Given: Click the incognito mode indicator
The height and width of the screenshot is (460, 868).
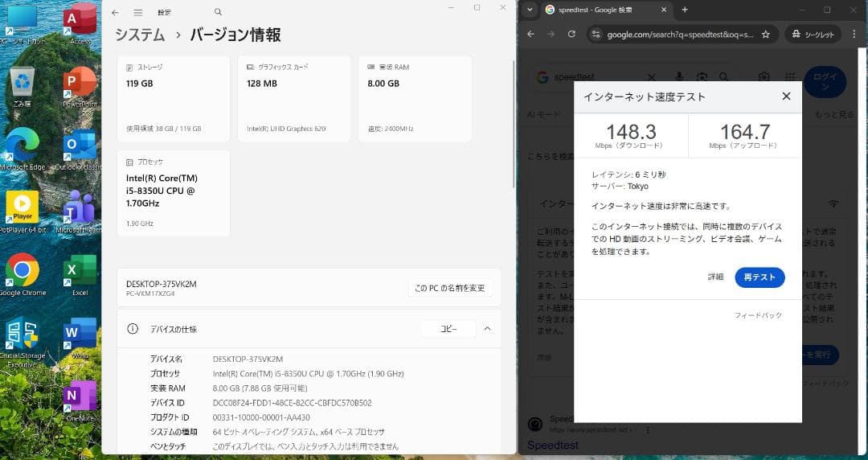Looking at the screenshot, I should pyautogui.click(x=813, y=35).
